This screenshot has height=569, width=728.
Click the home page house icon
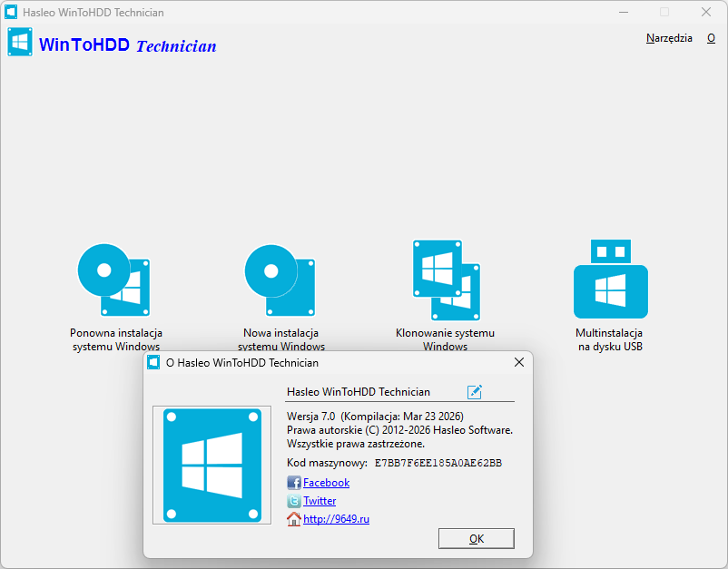(x=294, y=519)
